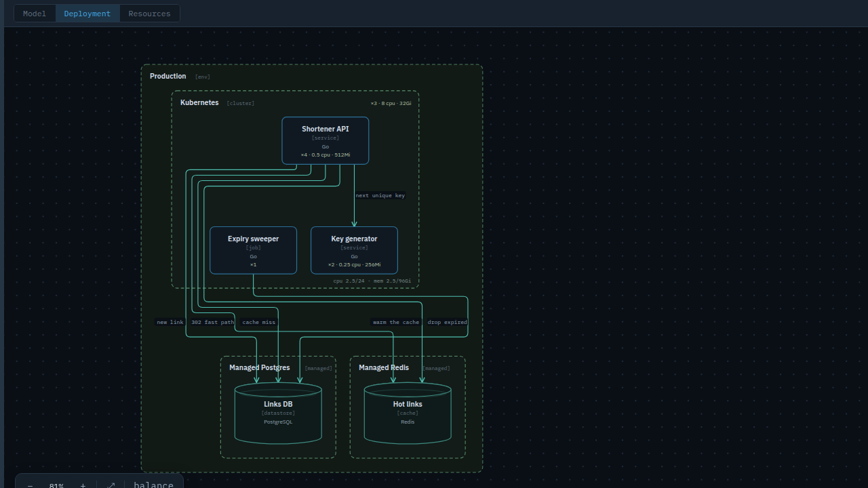Click the Production environment title
The height and width of the screenshot is (488, 868).
point(168,76)
